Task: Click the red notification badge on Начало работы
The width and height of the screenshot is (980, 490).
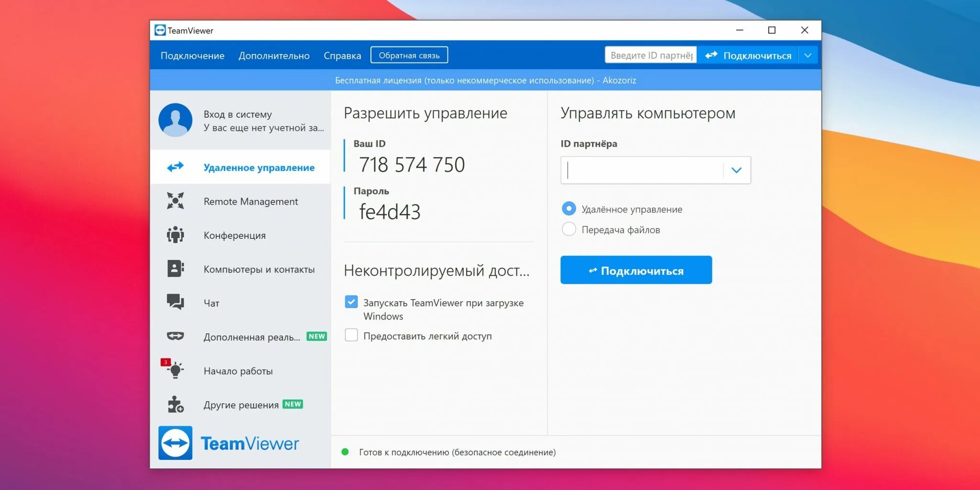Action: click(166, 362)
